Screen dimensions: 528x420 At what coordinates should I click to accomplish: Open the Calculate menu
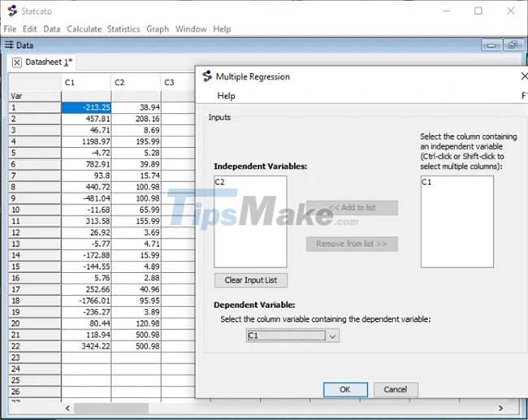(x=84, y=29)
